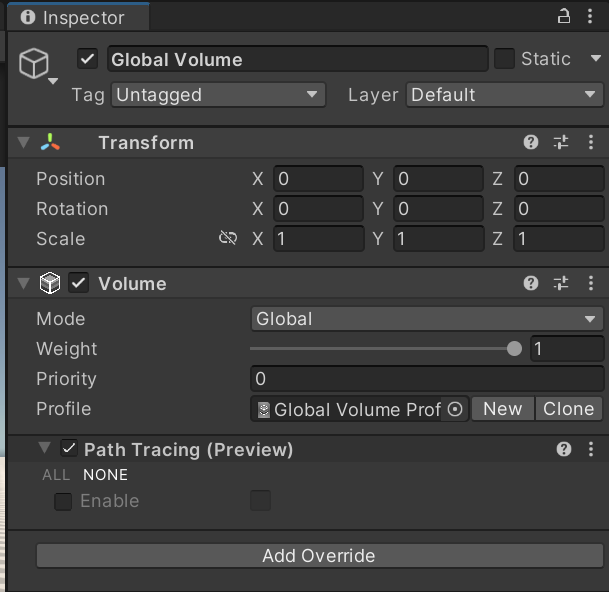Open Transform component help reference
This screenshot has height=592, width=609.
(531, 143)
